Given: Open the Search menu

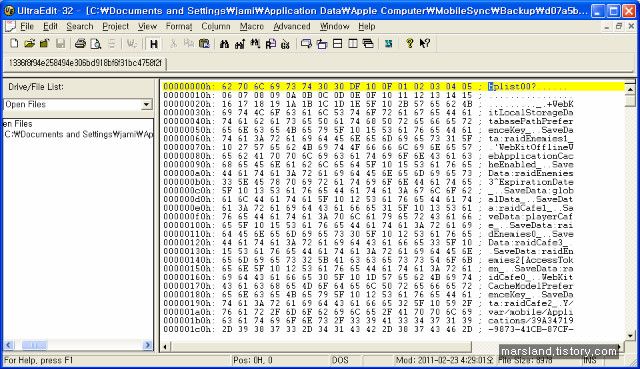Looking at the screenshot, I should (x=80, y=27).
